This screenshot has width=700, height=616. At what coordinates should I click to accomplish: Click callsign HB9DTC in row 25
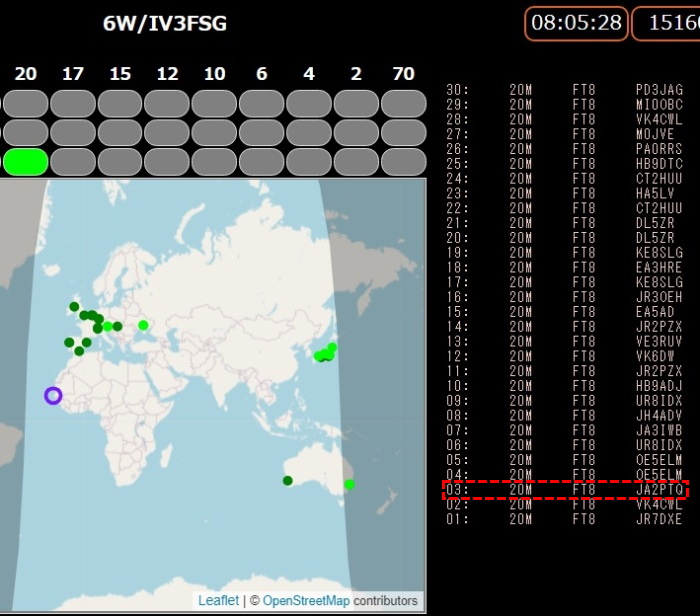(659, 163)
